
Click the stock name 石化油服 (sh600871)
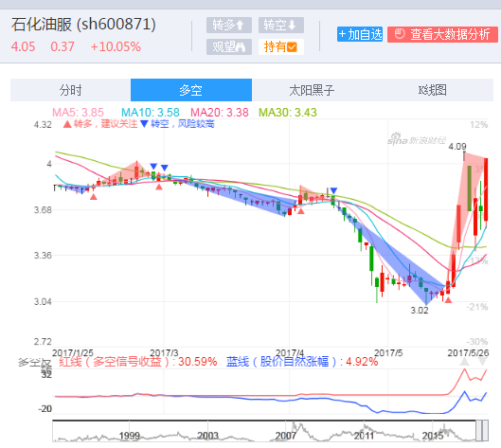[x=83, y=25]
